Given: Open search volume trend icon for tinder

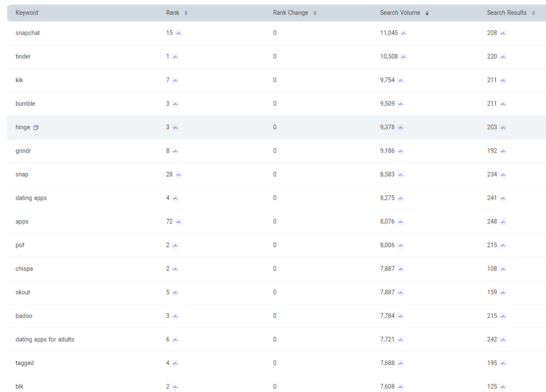Looking at the screenshot, I should pos(404,57).
